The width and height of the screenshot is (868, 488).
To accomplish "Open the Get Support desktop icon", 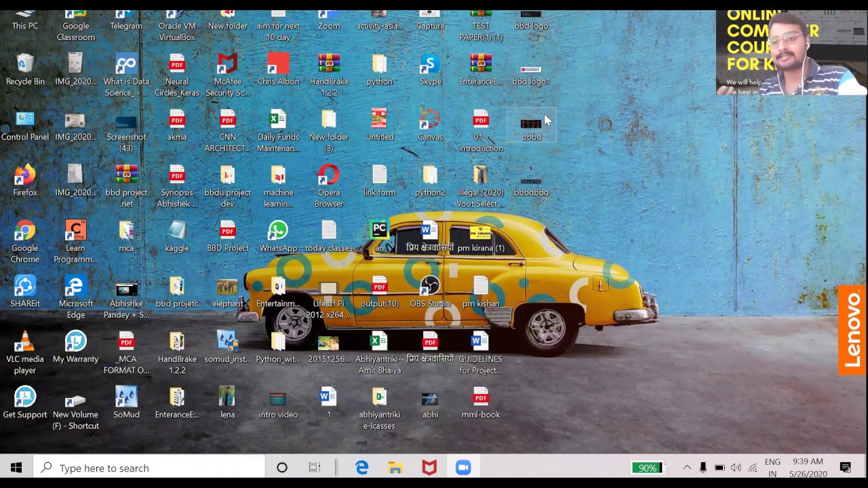I will click(25, 403).
